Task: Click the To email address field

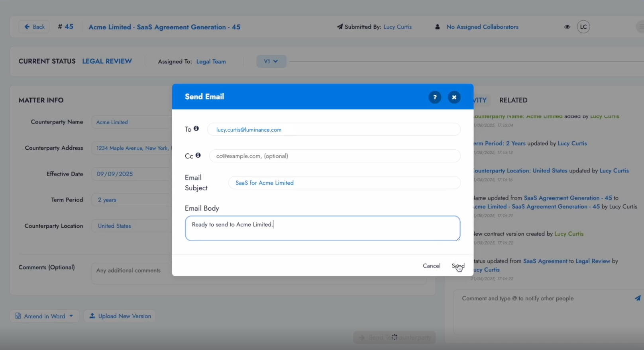Action: pyautogui.click(x=334, y=129)
